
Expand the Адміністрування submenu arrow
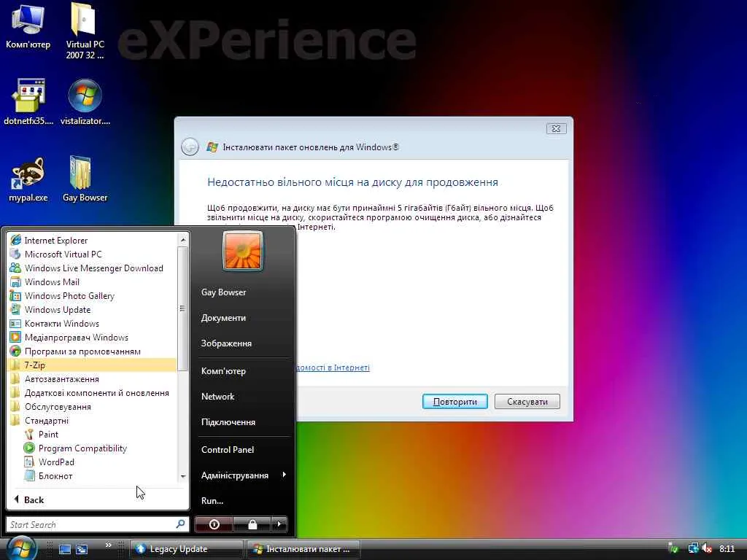coord(284,475)
